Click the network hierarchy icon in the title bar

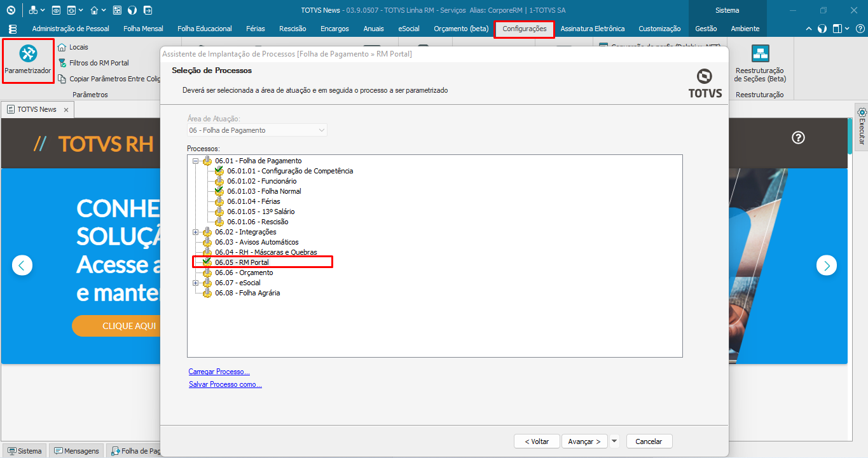[33, 10]
